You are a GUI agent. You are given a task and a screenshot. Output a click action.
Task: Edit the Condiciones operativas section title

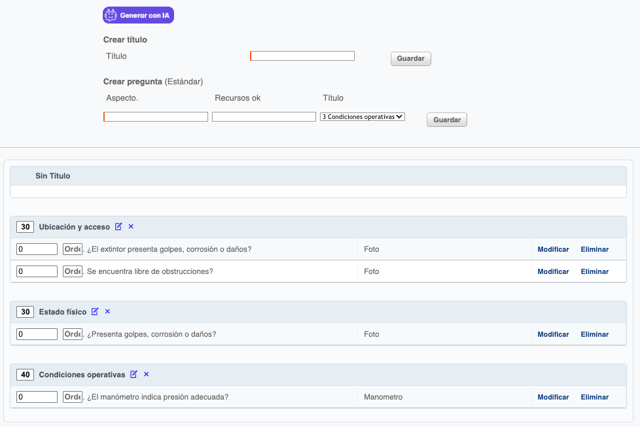click(x=133, y=375)
